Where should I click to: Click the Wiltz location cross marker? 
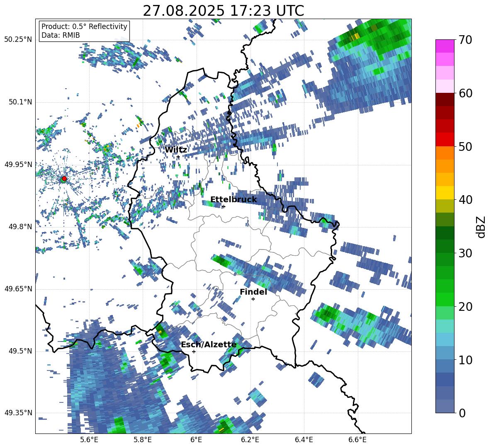pyautogui.click(x=178, y=157)
